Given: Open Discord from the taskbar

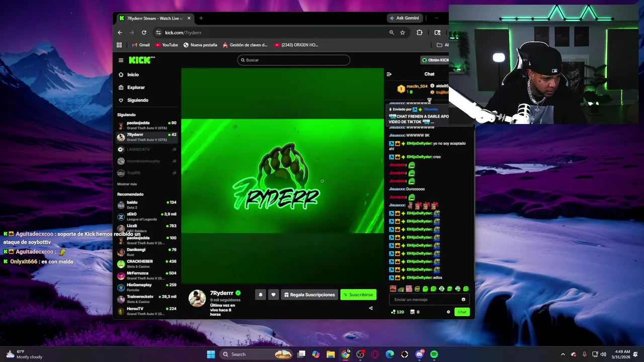Looking at the screenshot, I should 420,354.
